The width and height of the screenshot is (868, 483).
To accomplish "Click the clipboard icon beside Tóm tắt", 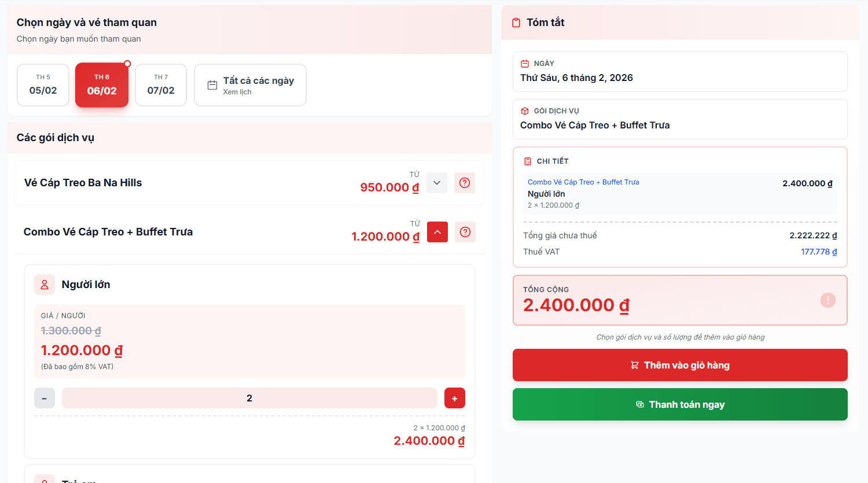I will tap(516, 23).
